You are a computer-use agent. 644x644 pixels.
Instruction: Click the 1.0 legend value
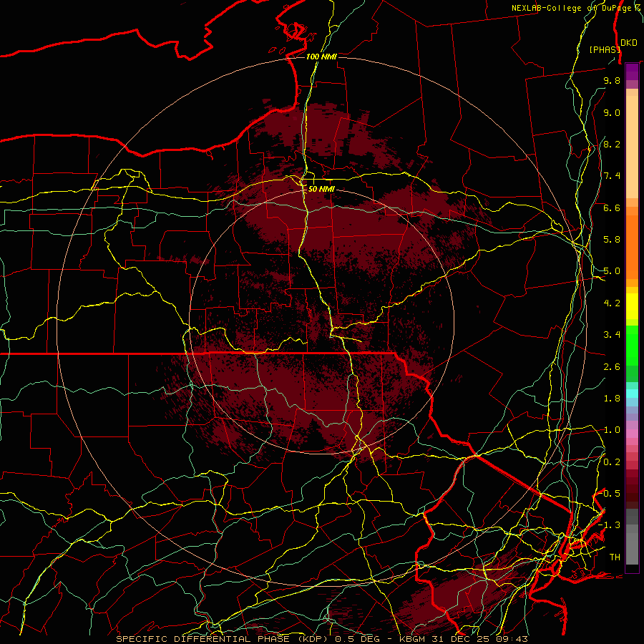pos(612,430)
